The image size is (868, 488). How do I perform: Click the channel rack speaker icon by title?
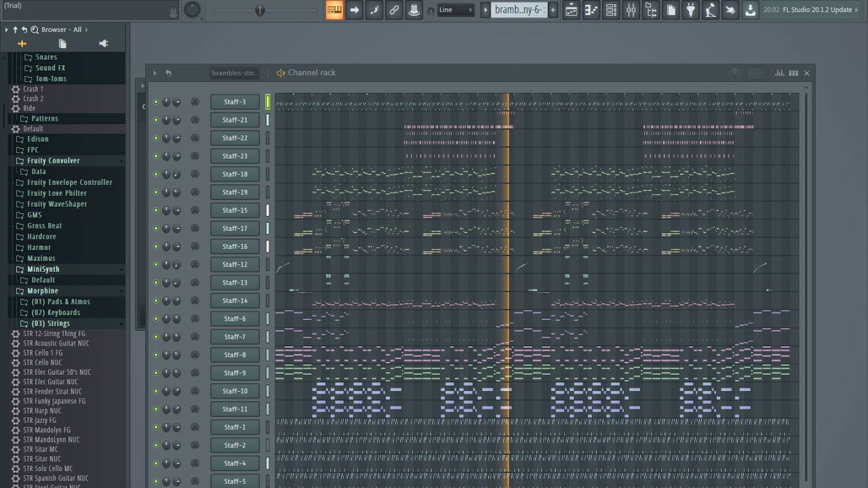281,73
